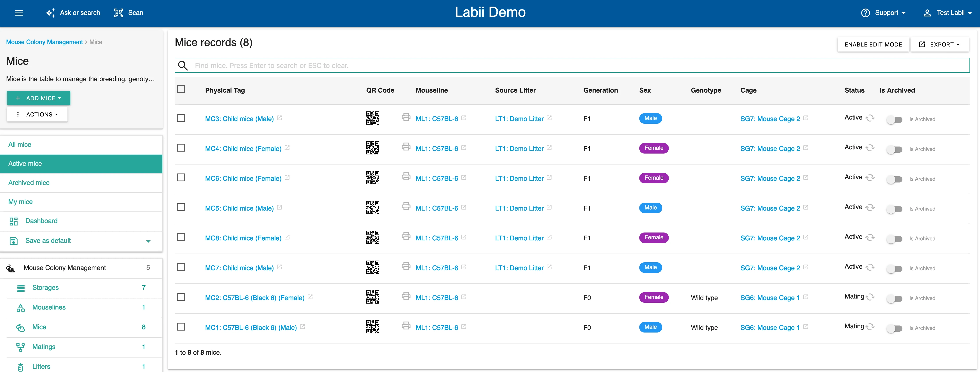Click print icon in MC4 row
This screenshot has width=980, height=372.
point(406,147)
